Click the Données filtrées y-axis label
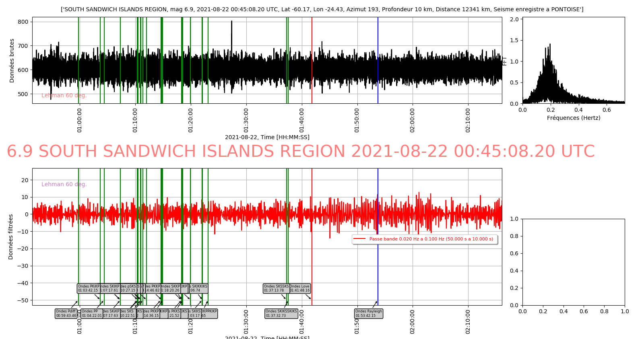Screen dimensions: 644x339 (11, 236)
